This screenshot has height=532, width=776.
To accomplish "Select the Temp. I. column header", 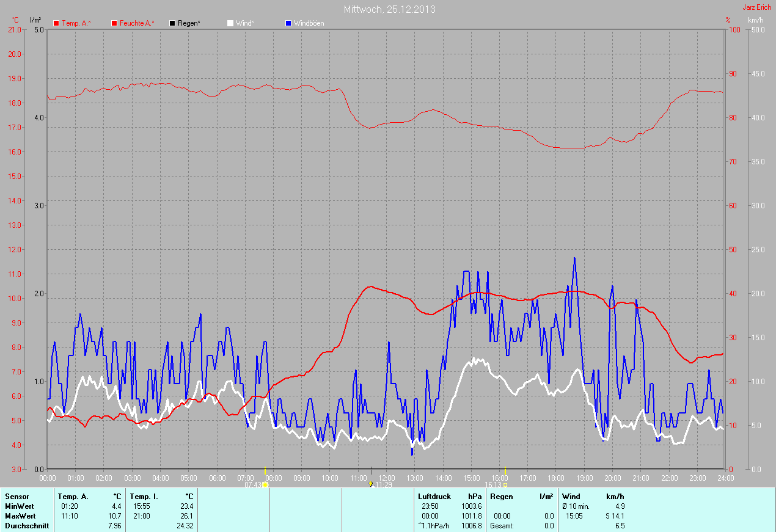I will point(144,497).
